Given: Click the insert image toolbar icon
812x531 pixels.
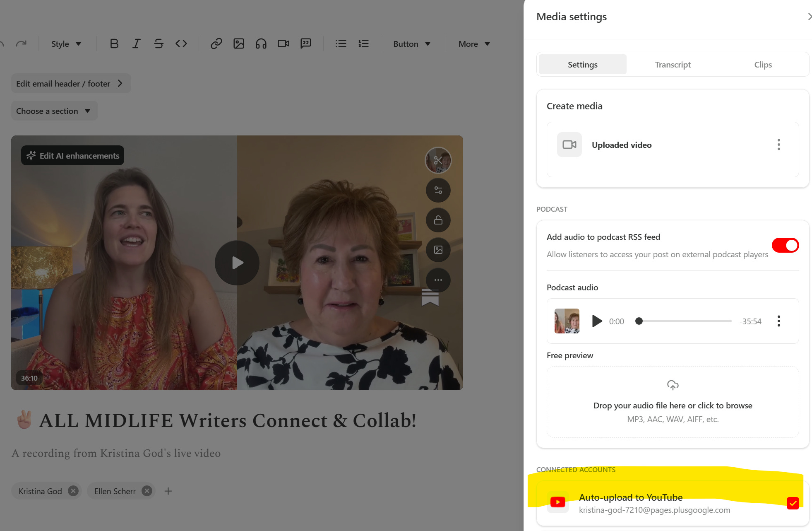Looking at the screenshot, I should [239, 44].
